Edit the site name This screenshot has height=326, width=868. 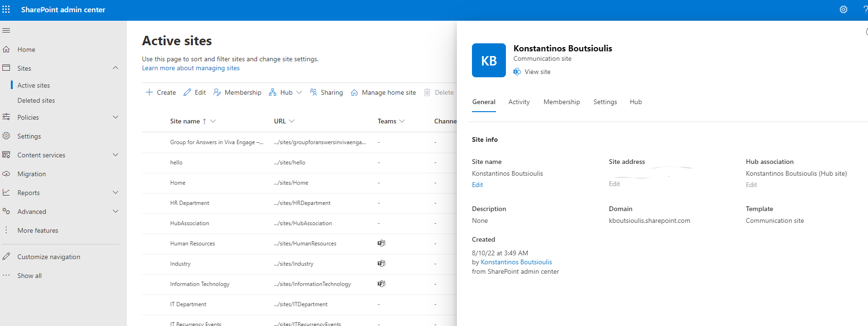478,185
